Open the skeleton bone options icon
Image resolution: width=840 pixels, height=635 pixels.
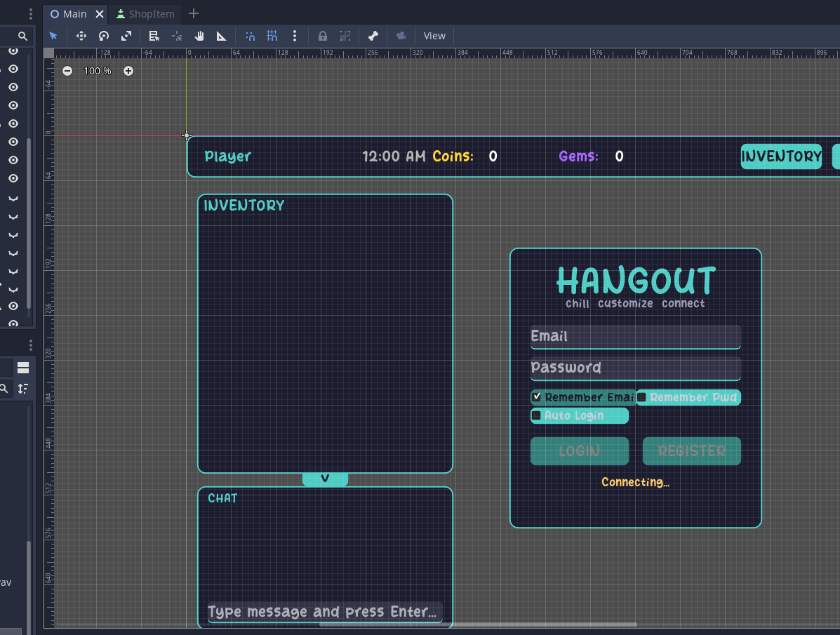coord(373,36)
